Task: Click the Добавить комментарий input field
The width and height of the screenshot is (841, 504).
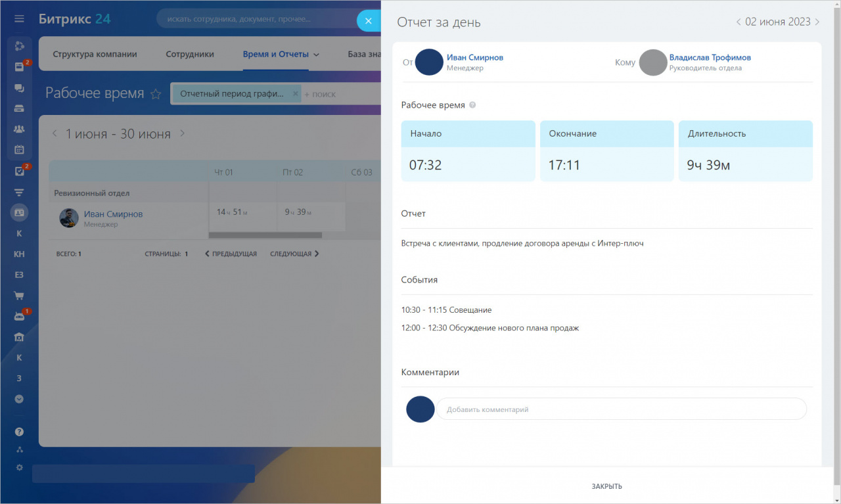Action: tap(621, 409)
